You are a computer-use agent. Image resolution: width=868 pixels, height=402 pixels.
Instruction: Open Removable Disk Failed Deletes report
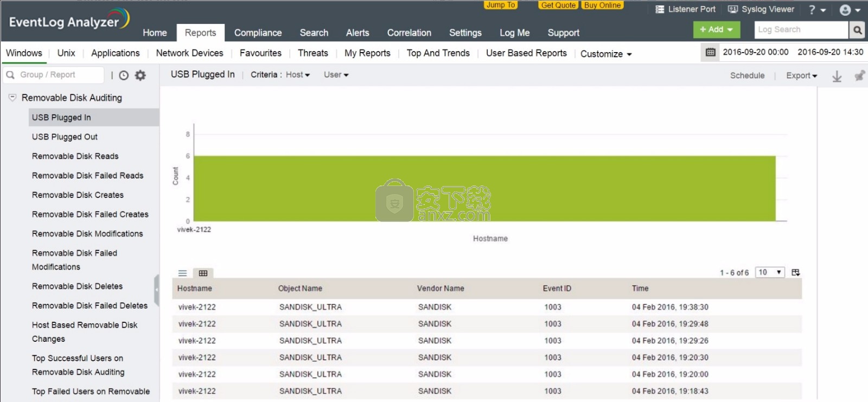pyautogui.click(x=90, y=306)
